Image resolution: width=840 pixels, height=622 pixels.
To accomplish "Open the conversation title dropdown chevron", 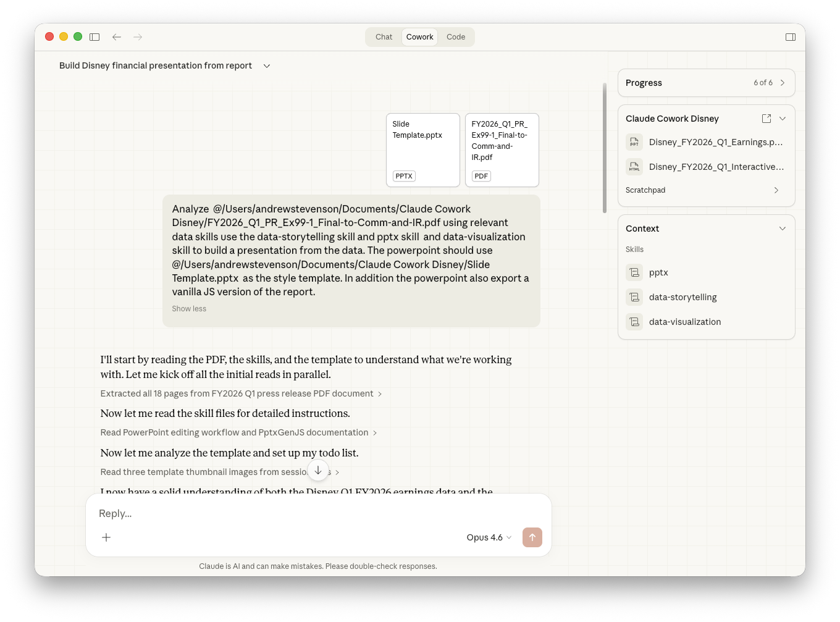I will 267,66.
